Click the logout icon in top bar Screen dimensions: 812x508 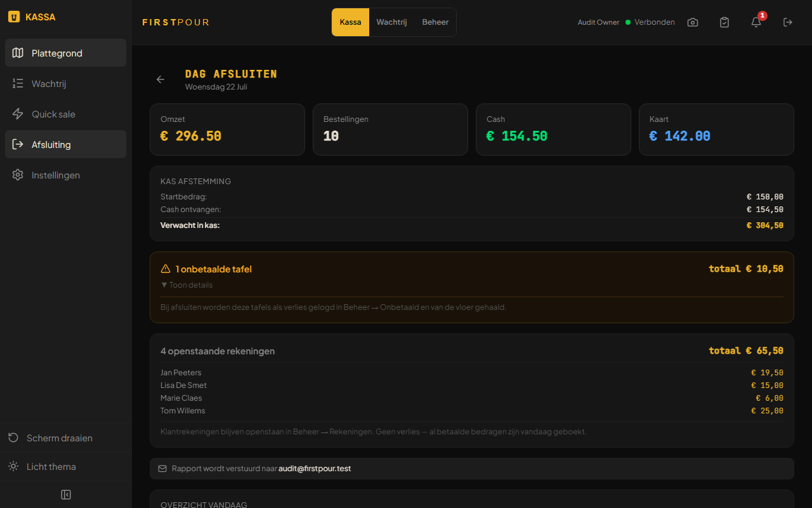(x=788, y=22)
